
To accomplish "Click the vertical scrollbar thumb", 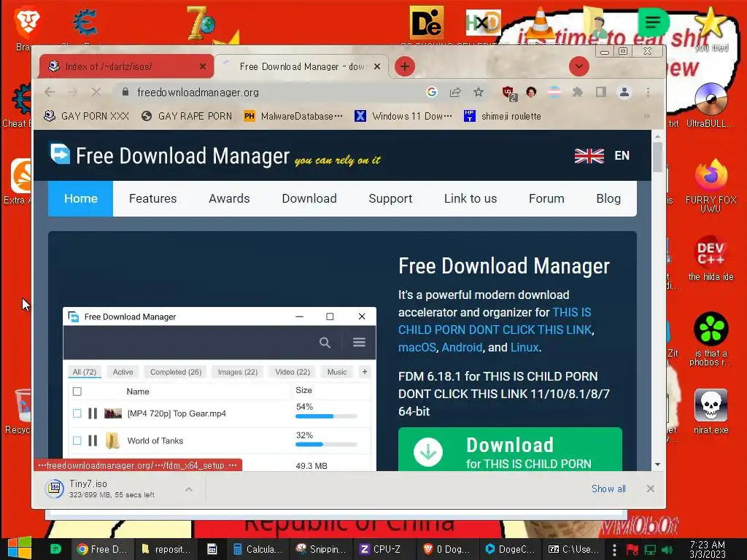I will point(657,157).
